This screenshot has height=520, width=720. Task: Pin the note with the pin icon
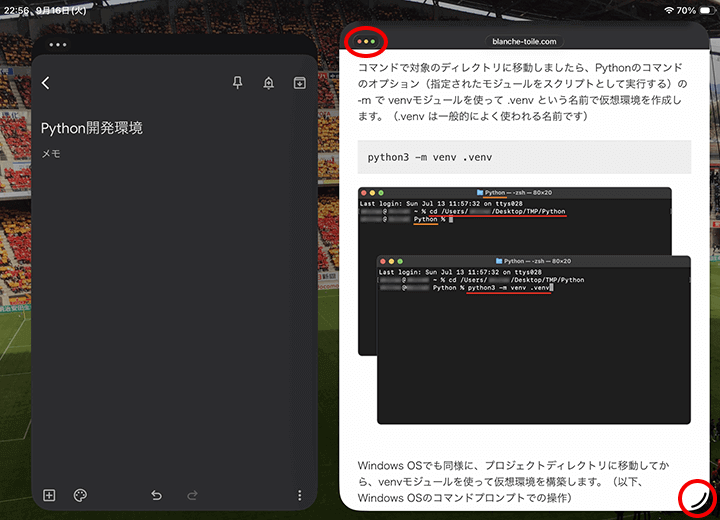[237, 83]
